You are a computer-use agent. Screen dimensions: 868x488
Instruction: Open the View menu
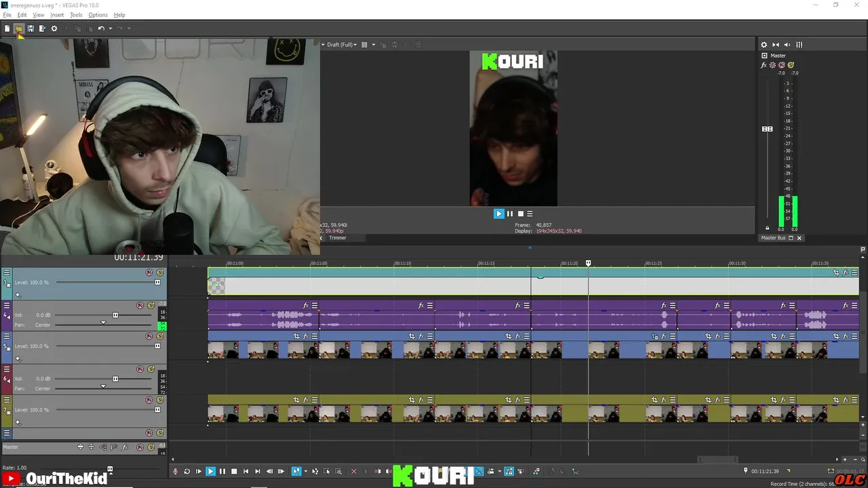pyautogui.click(x=39, y=15)
